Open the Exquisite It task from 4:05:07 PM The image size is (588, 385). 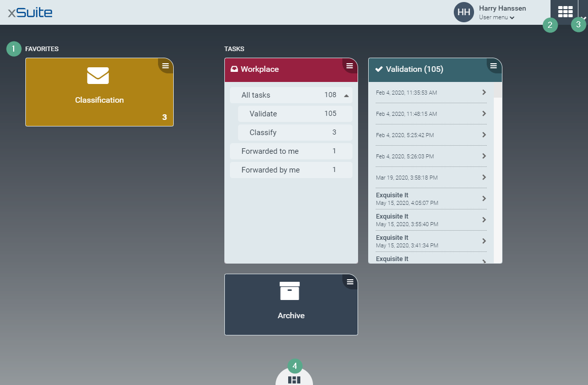coord(431,199)
